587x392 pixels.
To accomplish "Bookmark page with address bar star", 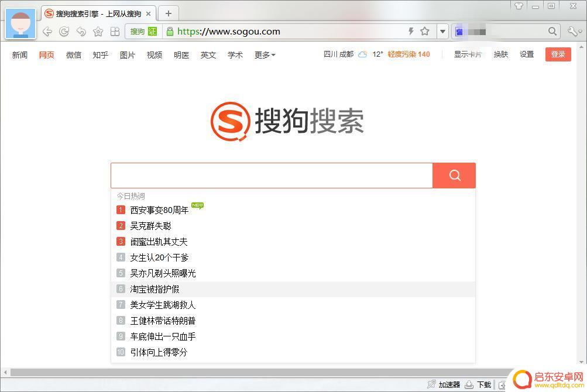I will click(x=424, y=32).
